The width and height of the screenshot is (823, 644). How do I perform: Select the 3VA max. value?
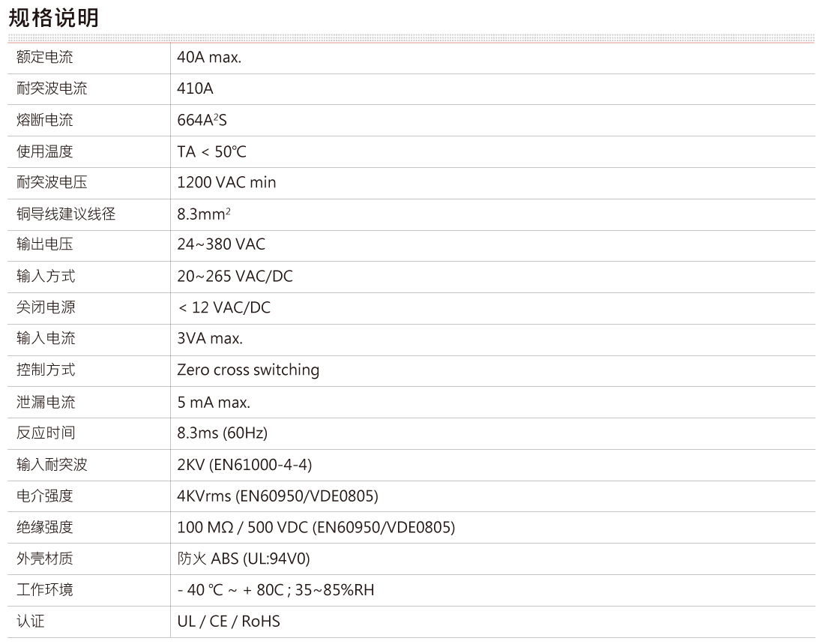click(210, 339)
